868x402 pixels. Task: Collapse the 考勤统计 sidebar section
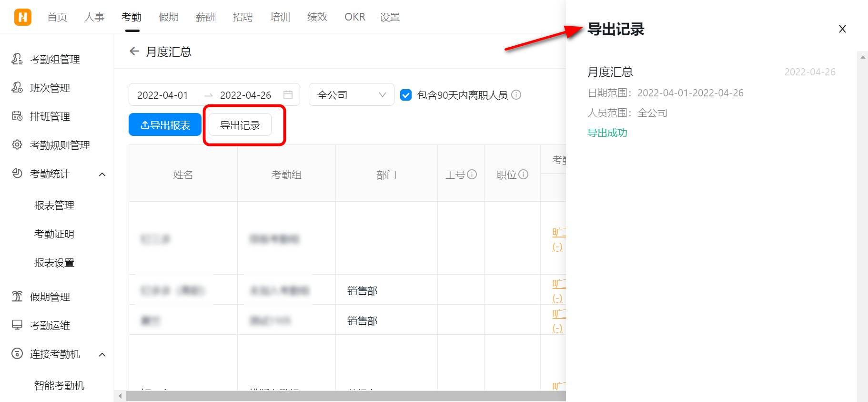coord(102,174)
